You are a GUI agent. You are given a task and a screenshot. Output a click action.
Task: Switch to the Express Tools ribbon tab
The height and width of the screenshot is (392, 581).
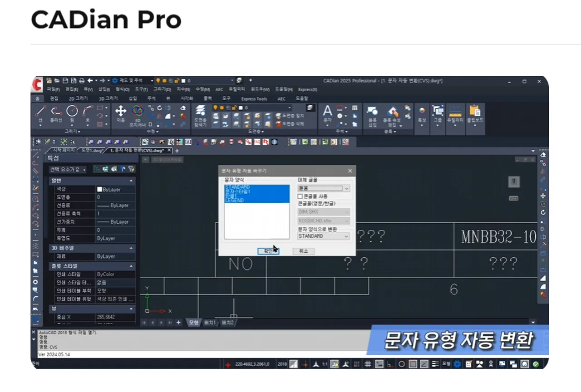(254, 98)
